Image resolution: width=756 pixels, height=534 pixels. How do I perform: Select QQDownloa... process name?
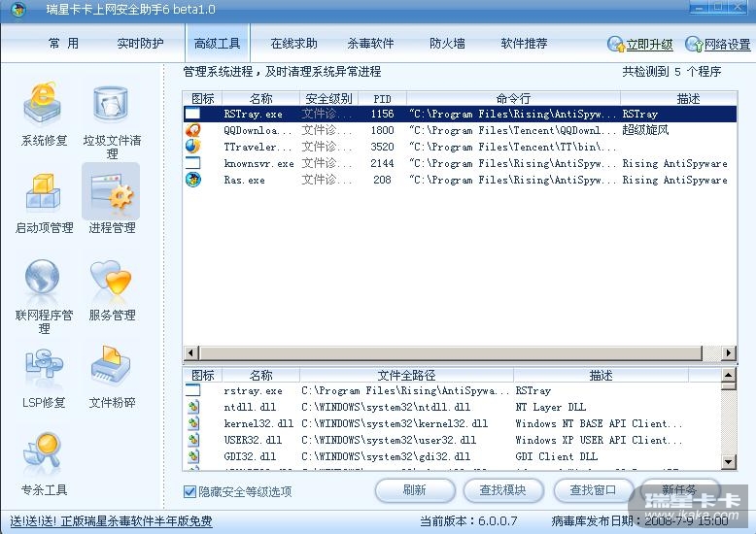[x=258, y=131]
